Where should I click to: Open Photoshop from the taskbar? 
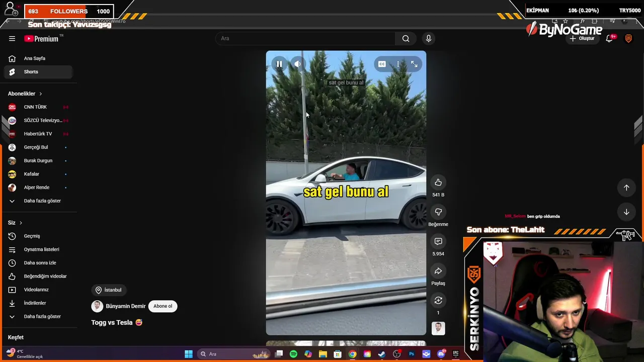tap(412, 354)
